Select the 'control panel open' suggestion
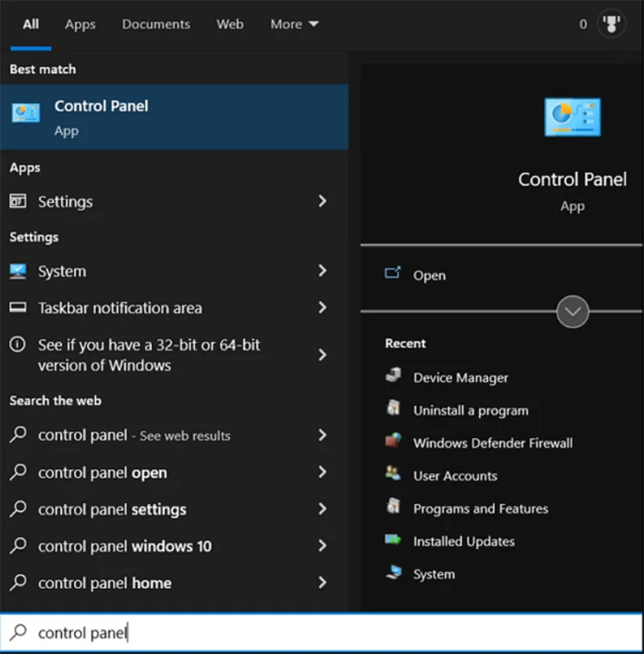 click(x=174, y=473)
